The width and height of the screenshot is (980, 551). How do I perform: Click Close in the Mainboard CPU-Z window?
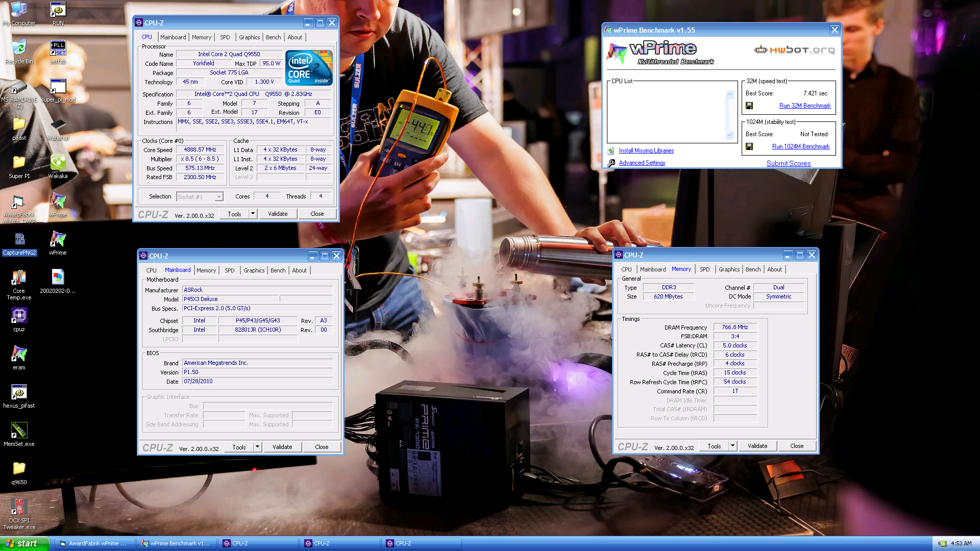click(322, 447)
